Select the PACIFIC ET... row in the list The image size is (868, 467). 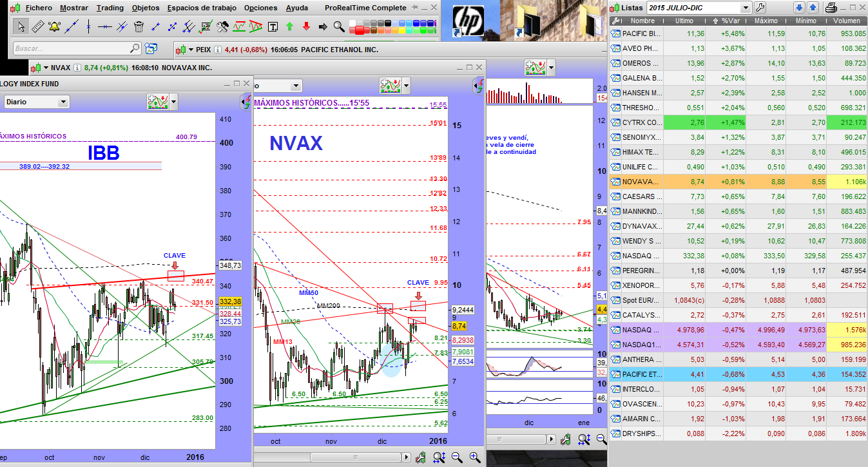738,374
